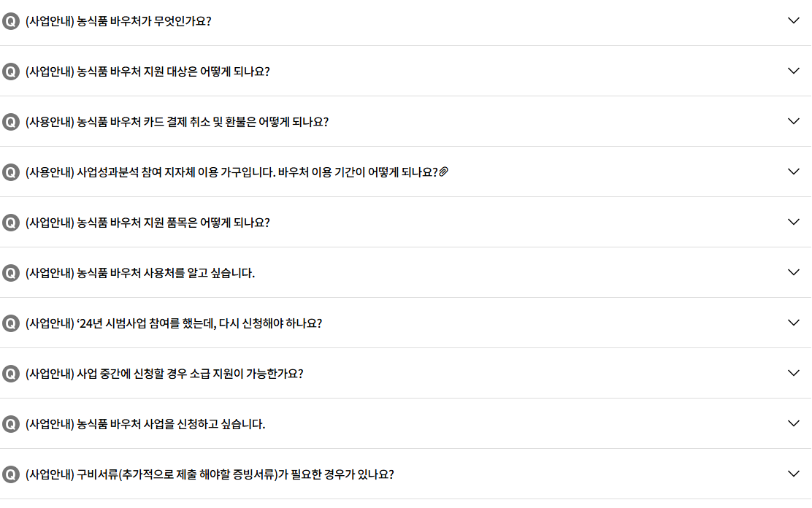Screen dimensions: 812x508
Task: Click the Q icon on the '24년 시범사업 question
Action: point(9,323)
